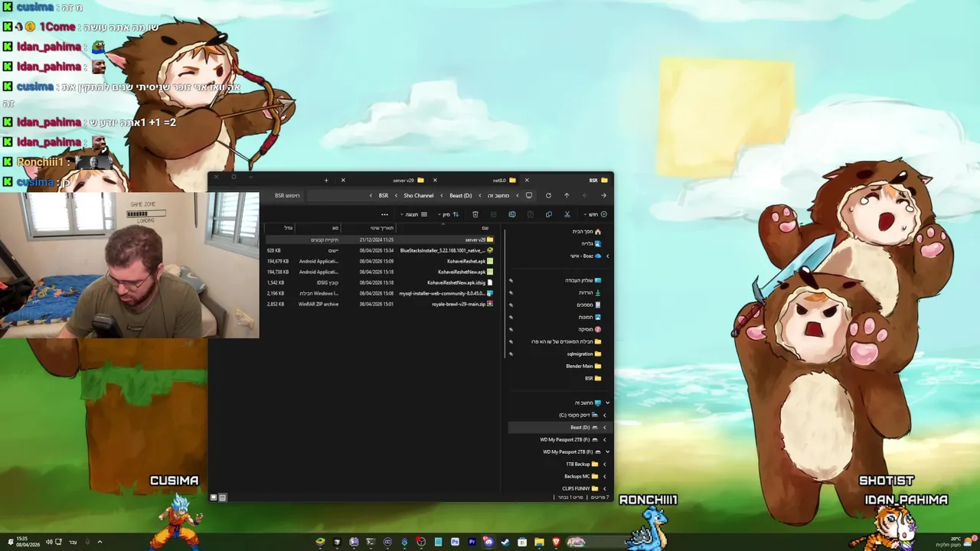Click chevron after Sho Channel in breadcrumb

point(396,195)
